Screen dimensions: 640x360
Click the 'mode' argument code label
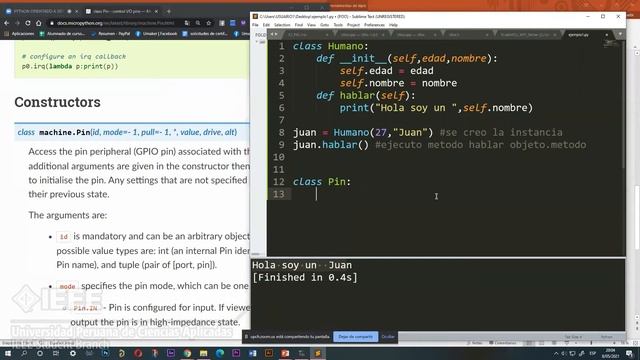click(x=67, y=287)
